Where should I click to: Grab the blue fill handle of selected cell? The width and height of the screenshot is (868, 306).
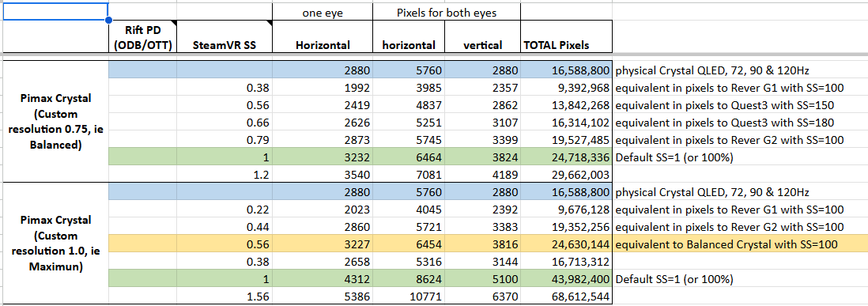click(108, 21)
